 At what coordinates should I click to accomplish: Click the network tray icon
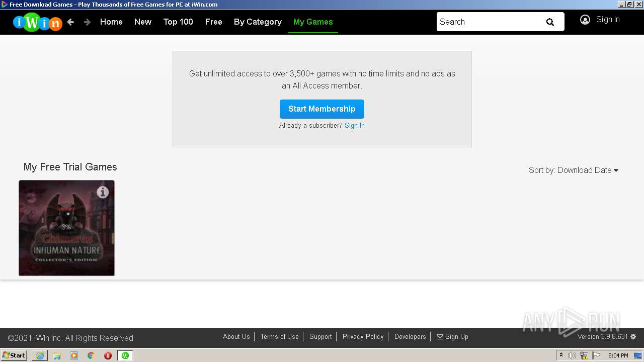(x=584, y=355)
